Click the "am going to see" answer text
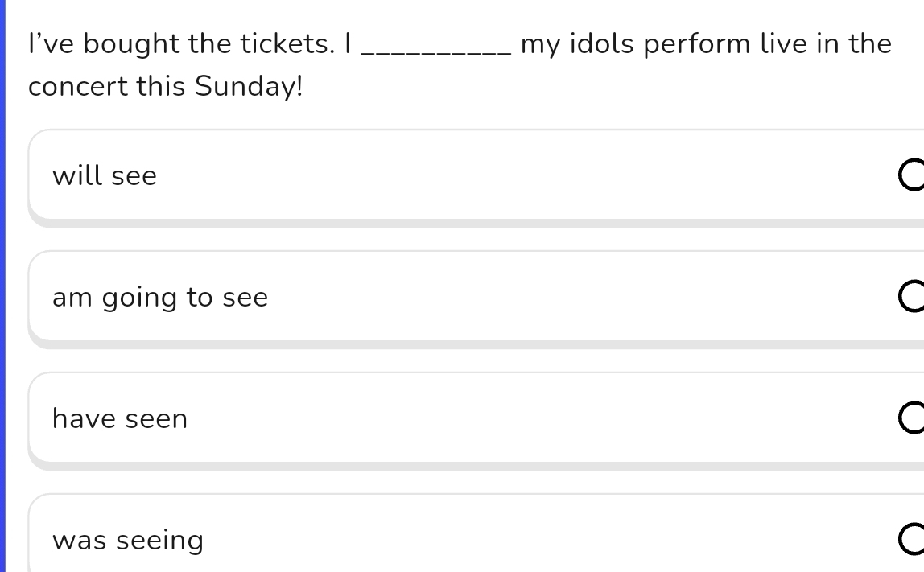Viewport: 924px width, 572px height. (x=160, y=298)
